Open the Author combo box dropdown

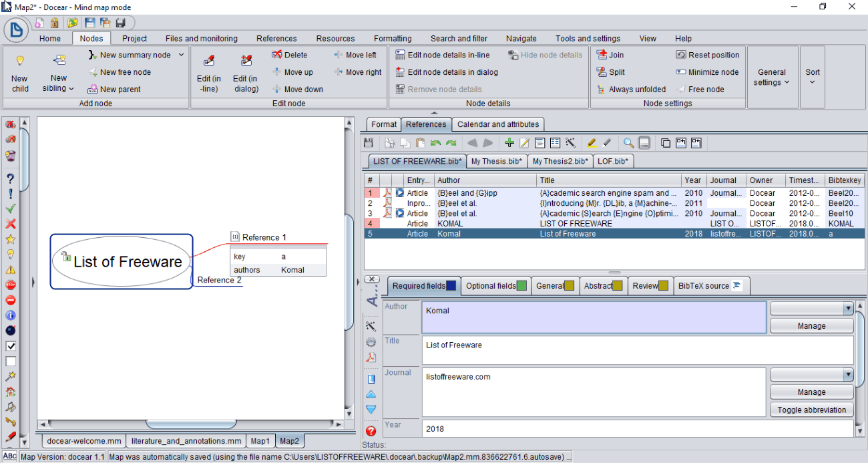pyautogui.click(x=848, y=309)
